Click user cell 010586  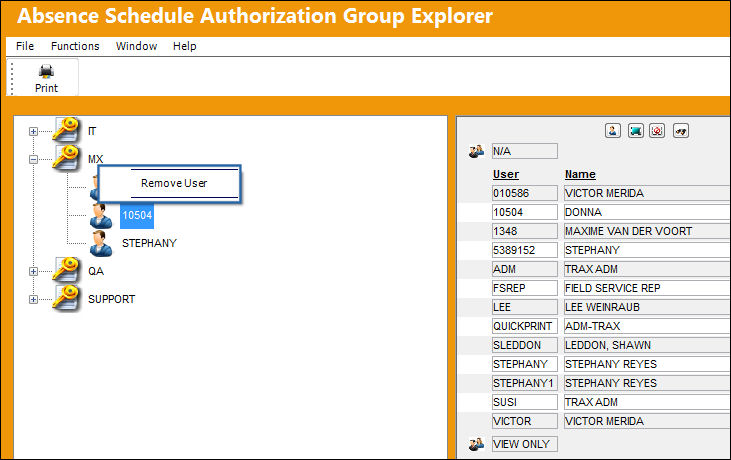pos(524,193)
